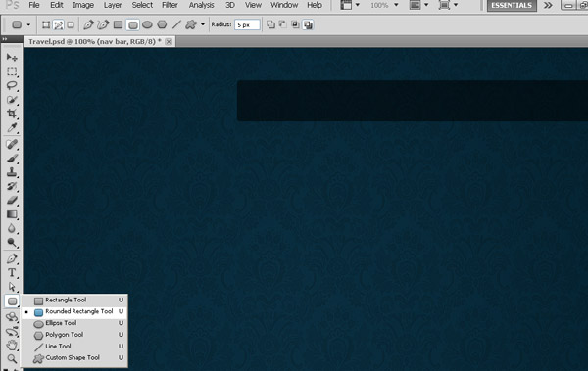Select the Eyedropper tool
The width and height of the screenshot is (588, 371).
(12, 128)
